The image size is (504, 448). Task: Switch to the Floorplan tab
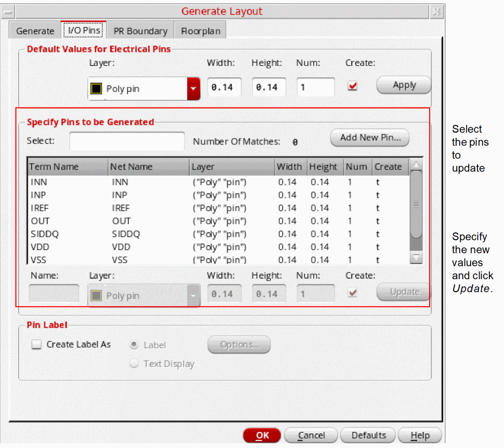tap(200, 31)
